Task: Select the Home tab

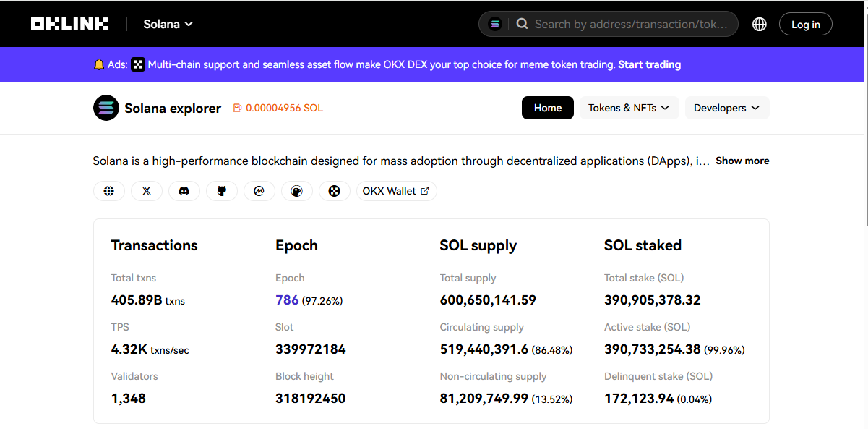Action: click(x=548, y=108)
